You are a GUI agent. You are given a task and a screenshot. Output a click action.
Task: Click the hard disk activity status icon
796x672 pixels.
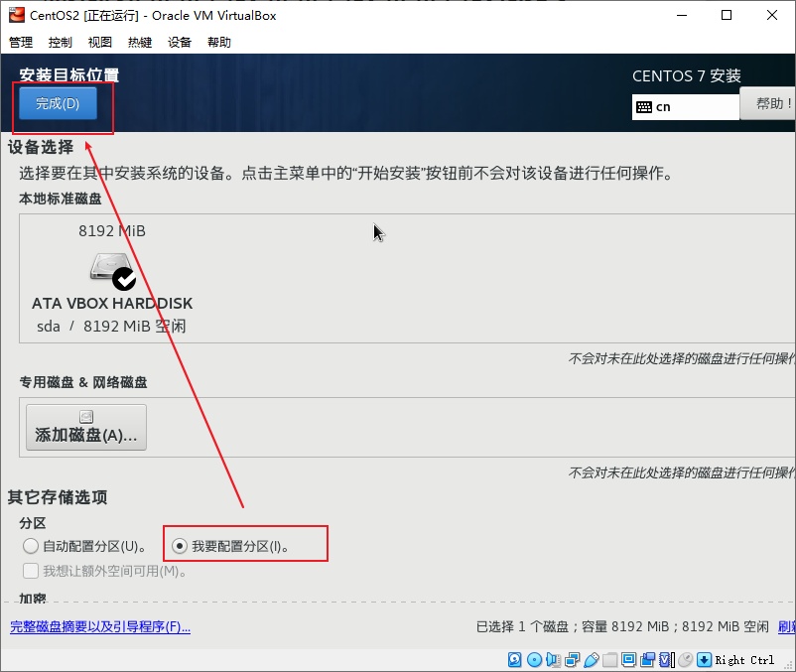coord(515,660)
